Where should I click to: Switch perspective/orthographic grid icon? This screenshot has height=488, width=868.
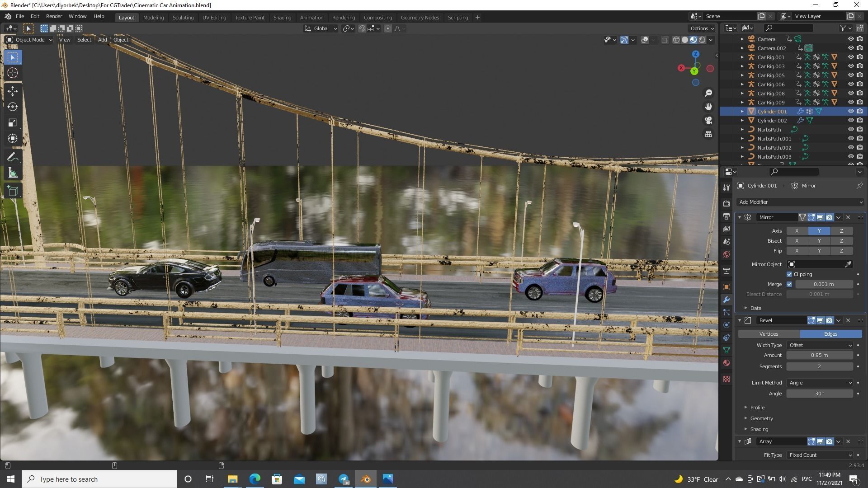pyautogui.click(x=708, y=134)
